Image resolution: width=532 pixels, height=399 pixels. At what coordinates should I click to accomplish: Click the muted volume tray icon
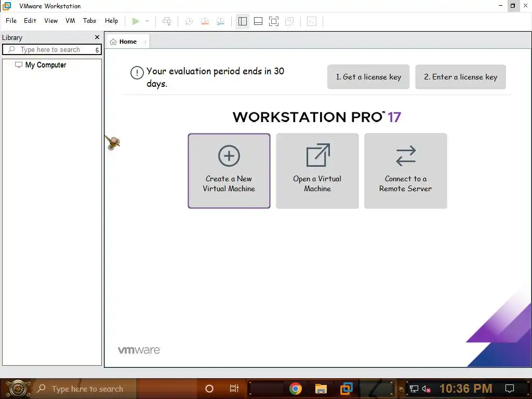[426, 389]
